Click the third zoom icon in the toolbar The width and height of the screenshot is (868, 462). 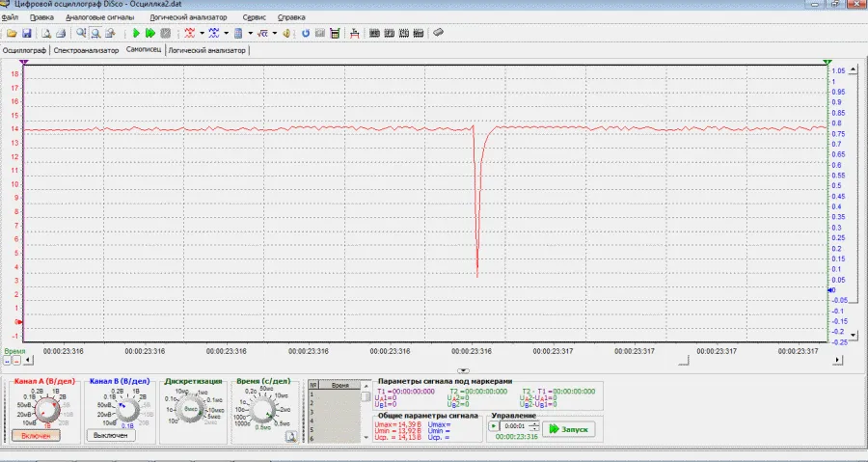[110, 33]
